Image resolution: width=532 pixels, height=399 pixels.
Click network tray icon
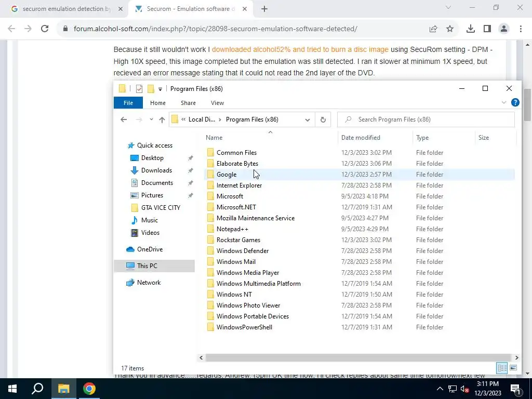click(x=453, y=389)
